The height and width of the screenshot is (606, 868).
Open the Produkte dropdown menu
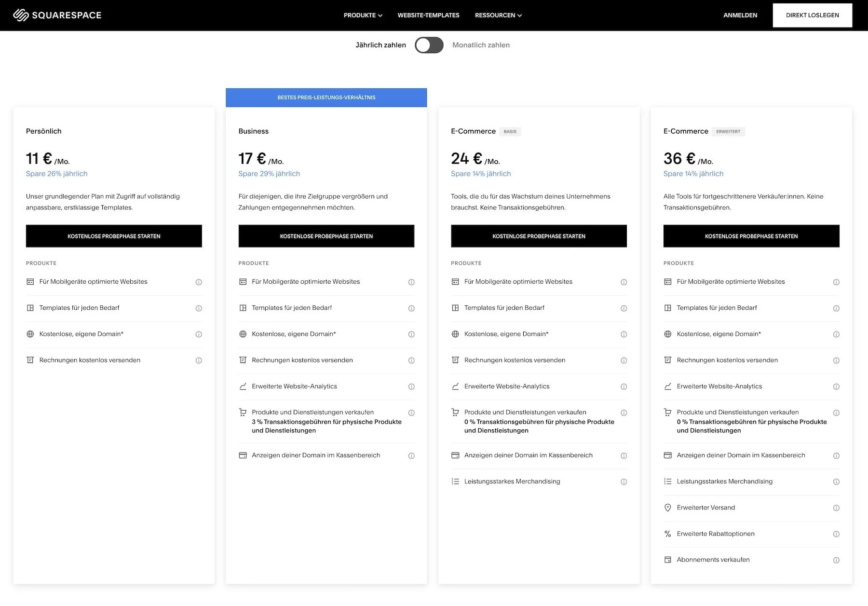[x=363, y=15]
